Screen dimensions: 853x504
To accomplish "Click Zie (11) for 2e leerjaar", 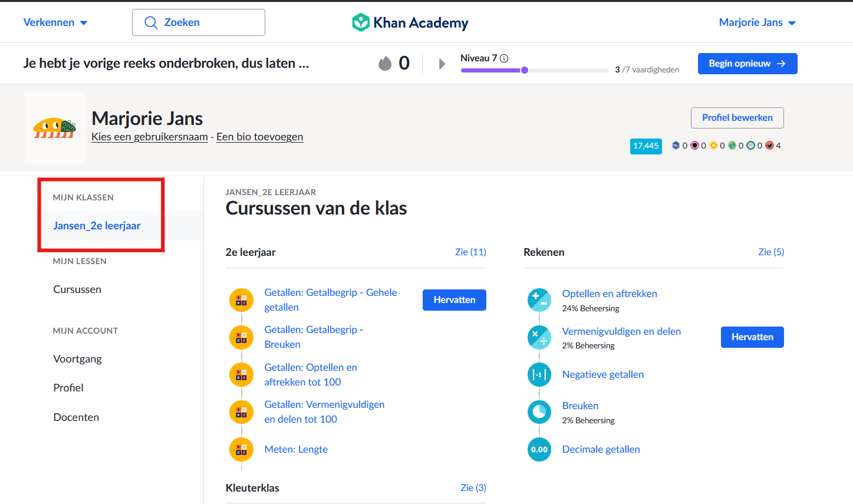I will tap(470, 252).
